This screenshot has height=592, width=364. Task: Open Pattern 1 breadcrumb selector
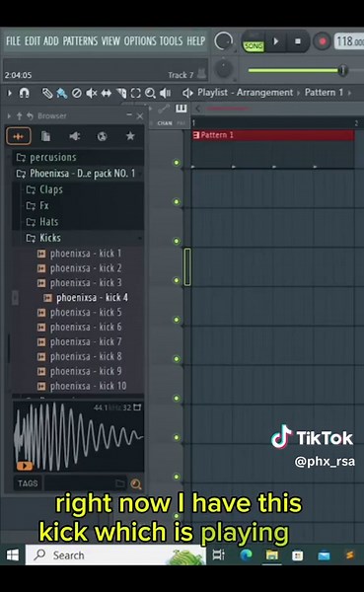[324, 92]
